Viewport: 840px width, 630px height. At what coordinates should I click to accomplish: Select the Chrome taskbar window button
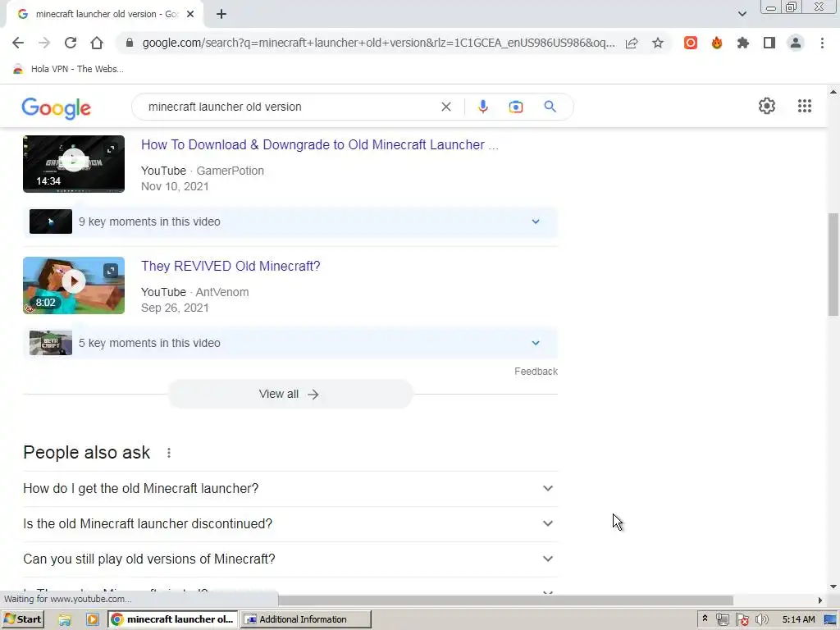point(172,619)
